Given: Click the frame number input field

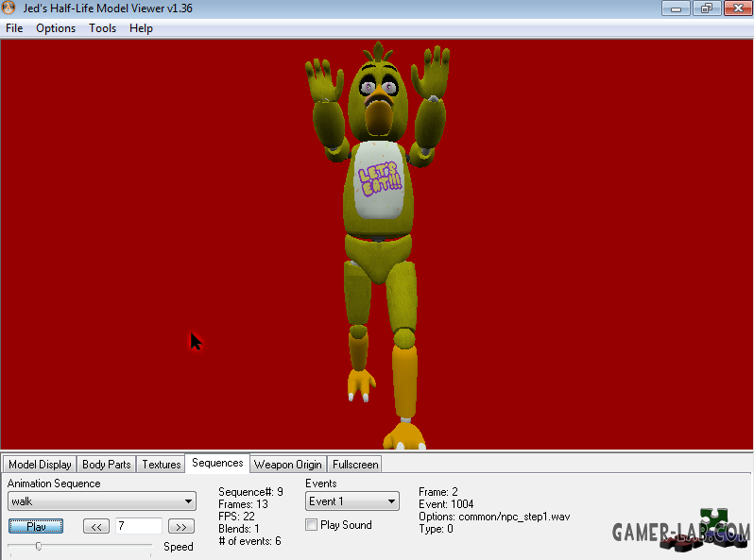Looking at the screenshot, I should [139, 526].
